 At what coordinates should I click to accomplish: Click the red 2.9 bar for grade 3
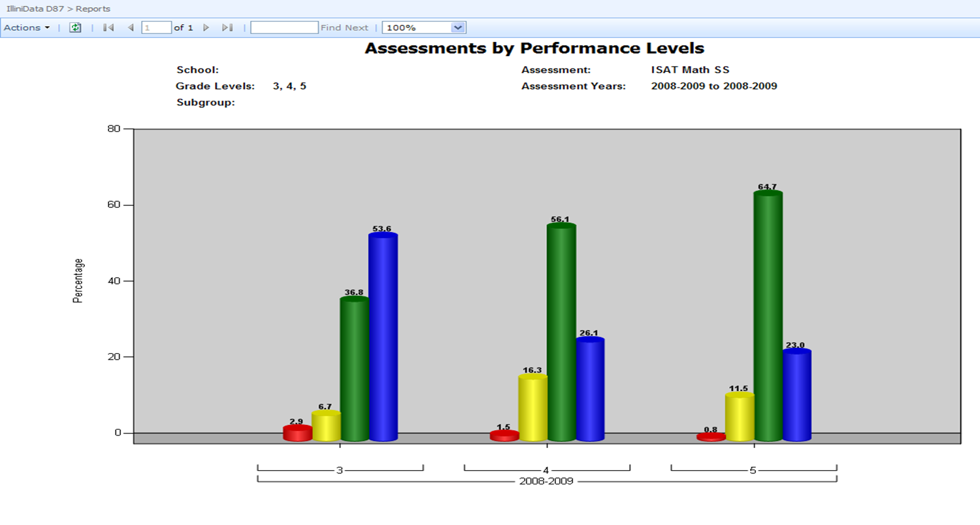pyautogui.click(x=297, y=433)
